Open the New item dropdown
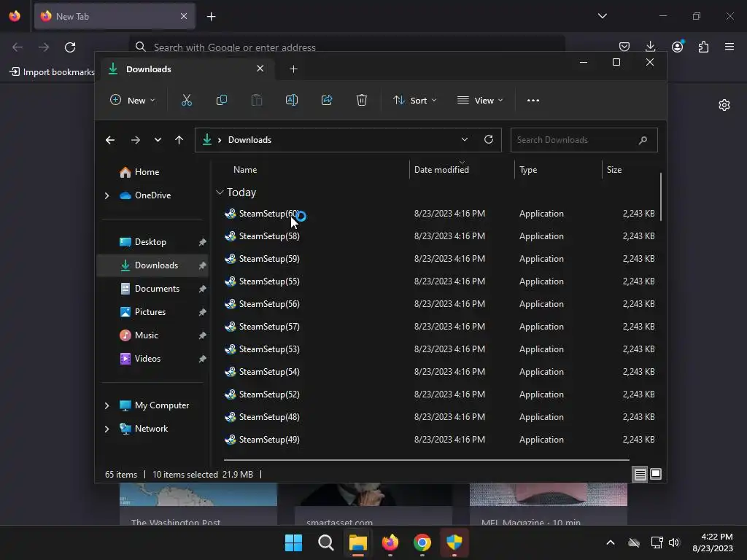 point(133,100)
